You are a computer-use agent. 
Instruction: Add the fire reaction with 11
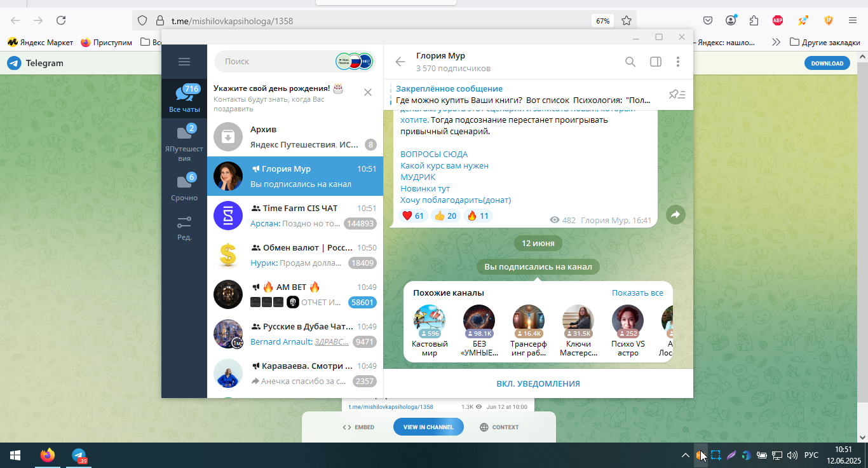click(x=478, y=216)
